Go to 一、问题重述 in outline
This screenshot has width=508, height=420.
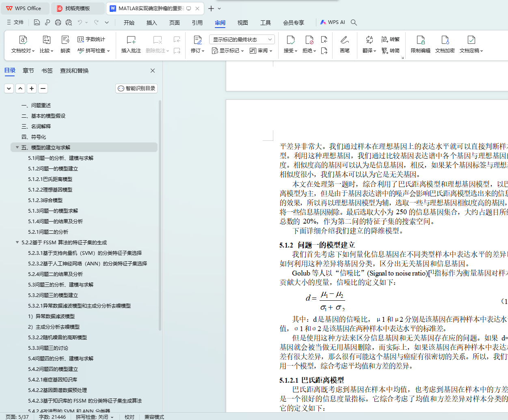pos(36,106)
